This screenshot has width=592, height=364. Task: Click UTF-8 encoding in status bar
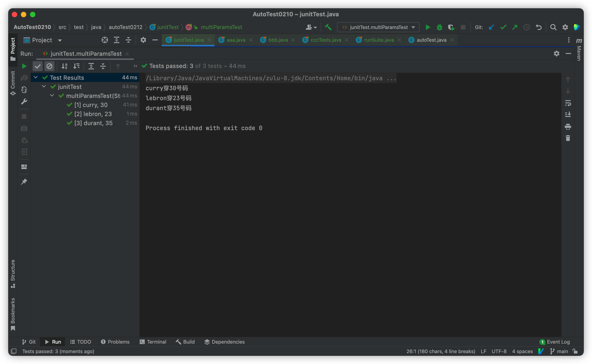point(499,351)
